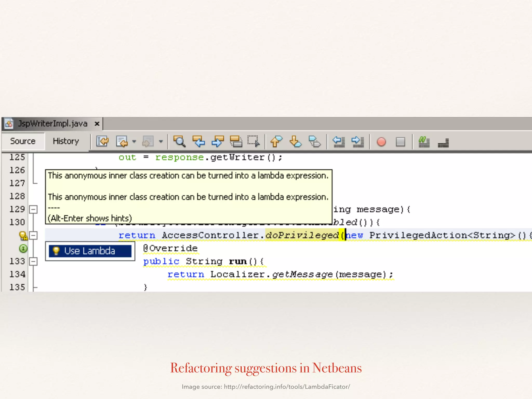Viewport: 532px width, 399px height.
Task: Click Stop Macro Recording square icon
Action: pyautogui.click(x=400, y=142)
